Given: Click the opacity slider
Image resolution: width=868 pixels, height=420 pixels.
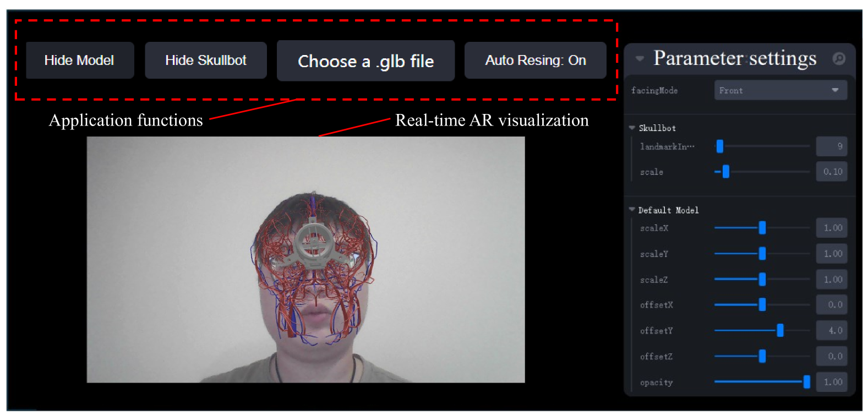Looking at the screenshot, I should [762, 382].
